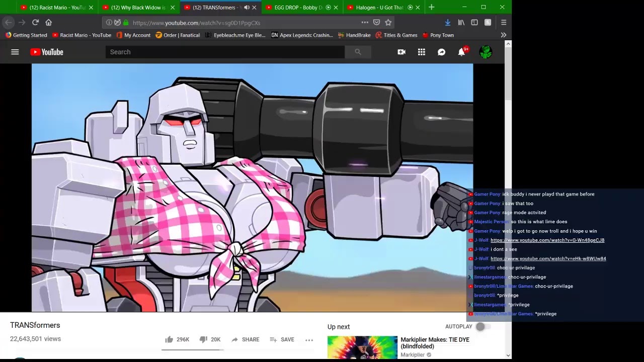Click the J-Wolf eHk-w8WUw84 chat link

[x=548, y=258]
